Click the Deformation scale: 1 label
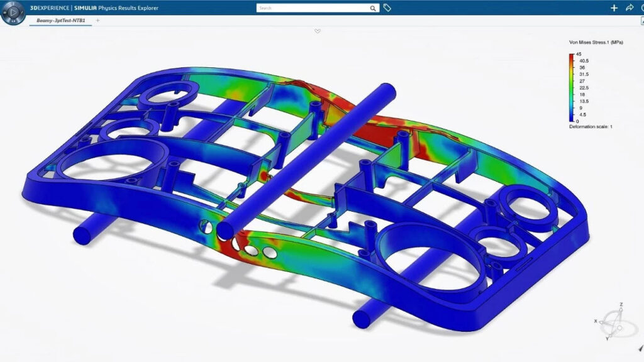Viewport: 644px width, 362px height. tap(591, 125)
